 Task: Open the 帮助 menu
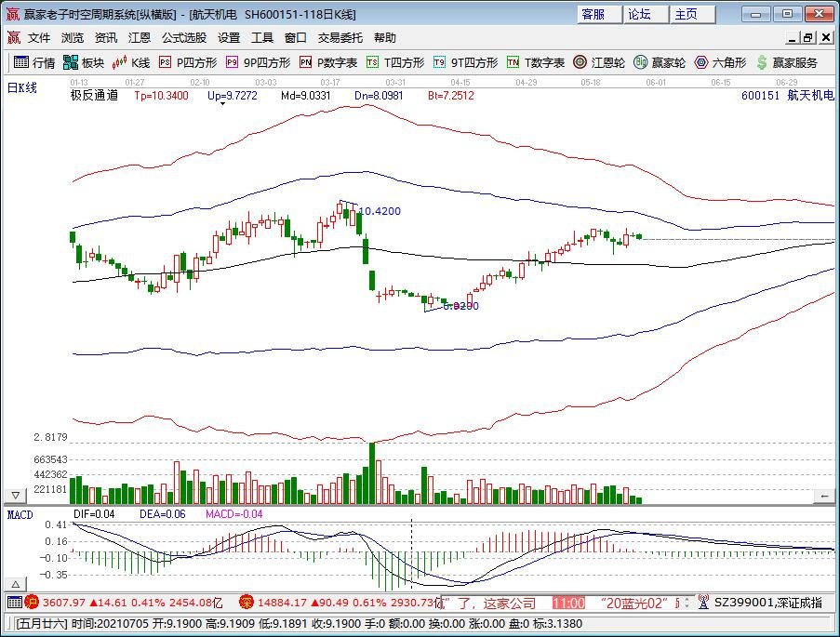tap(384, 37)
